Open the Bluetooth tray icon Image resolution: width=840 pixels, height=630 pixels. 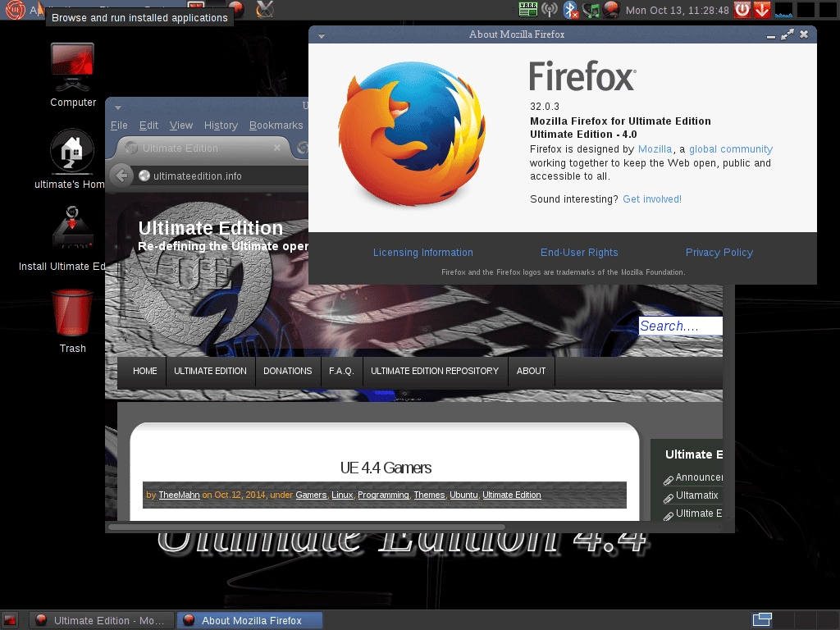point(571,10)
